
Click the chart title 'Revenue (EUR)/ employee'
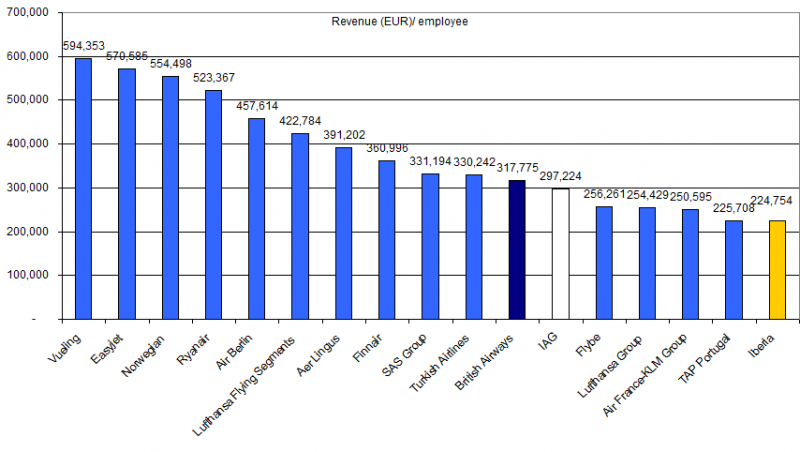click(399, 21)
